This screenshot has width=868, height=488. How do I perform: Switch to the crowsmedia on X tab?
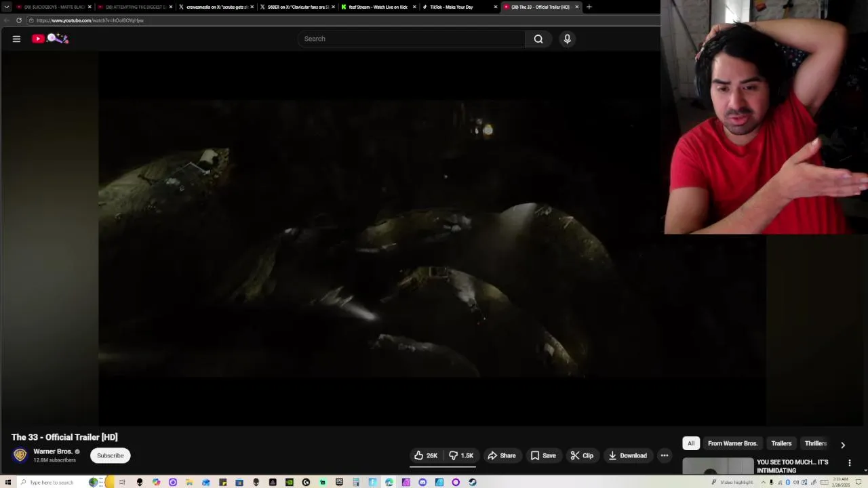pos(216,7)
